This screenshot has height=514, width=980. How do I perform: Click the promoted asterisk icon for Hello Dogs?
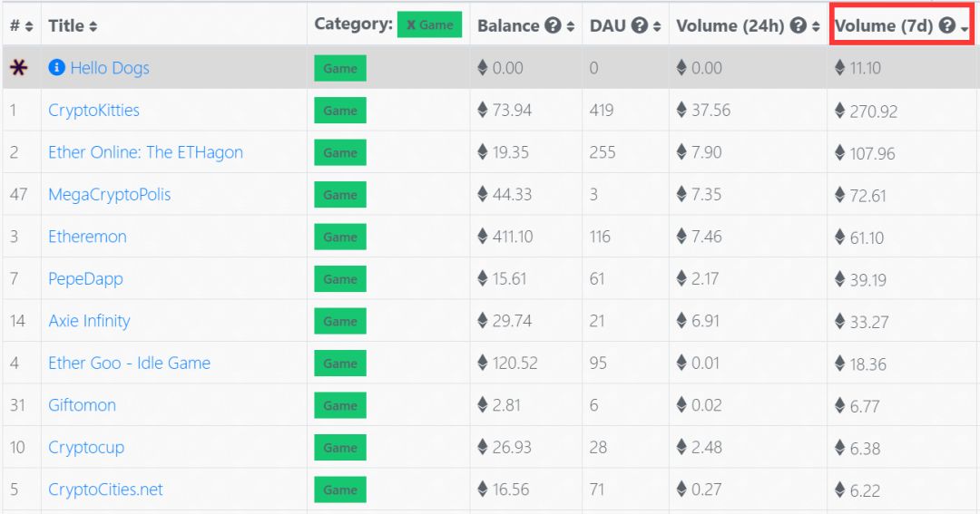click(x=19, y=67)
